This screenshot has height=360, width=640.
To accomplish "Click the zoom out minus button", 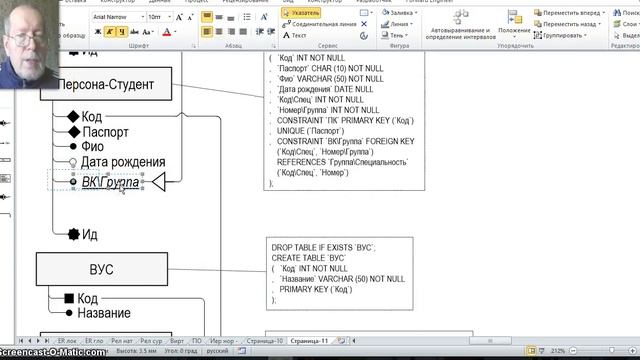I will pos(573,350).
